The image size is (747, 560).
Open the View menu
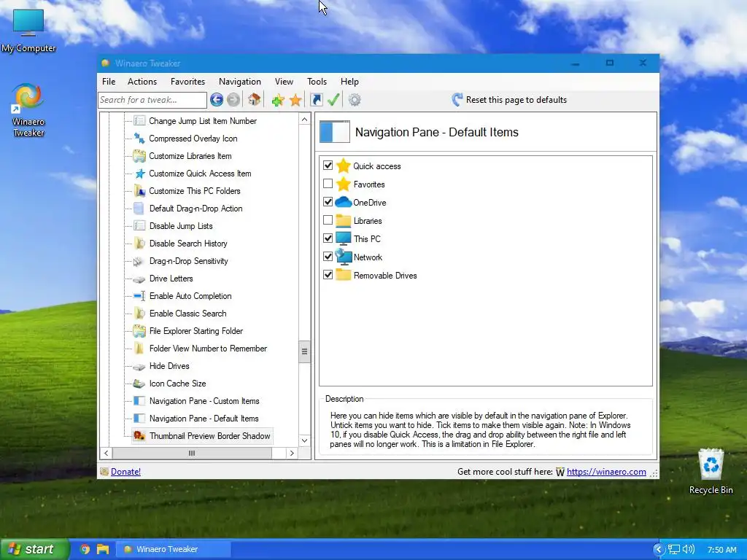click(284, 82)
